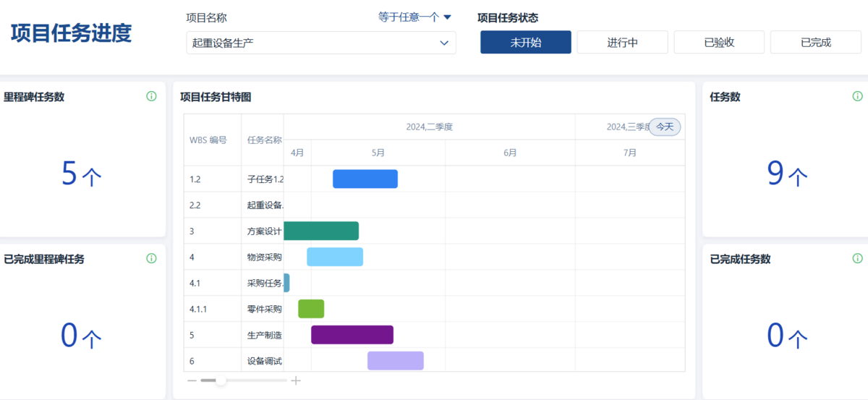868x400 pixels.
Task: Open the 项目名称 dropdown 起重设备生产
Action: tap(321, 43)
